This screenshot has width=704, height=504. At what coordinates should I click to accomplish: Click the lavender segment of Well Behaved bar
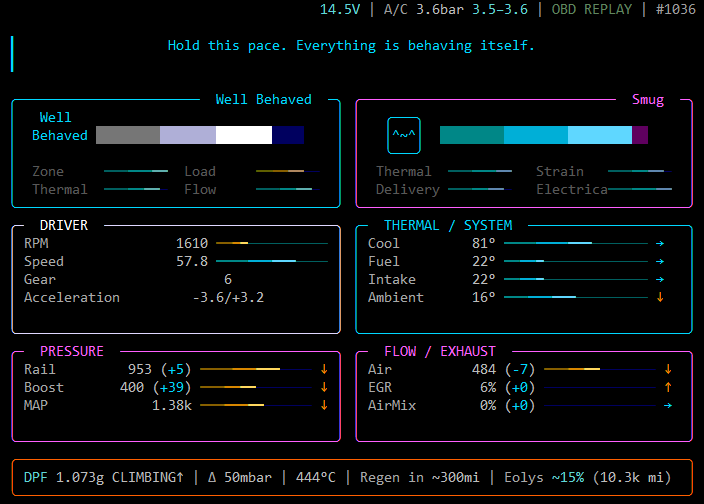click(x=188, y=135)
